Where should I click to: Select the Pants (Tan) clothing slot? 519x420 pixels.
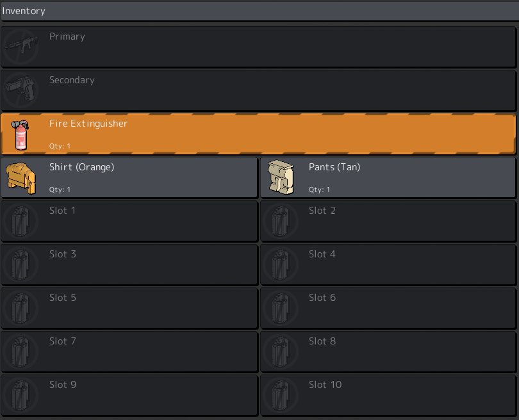pos(388,177)
